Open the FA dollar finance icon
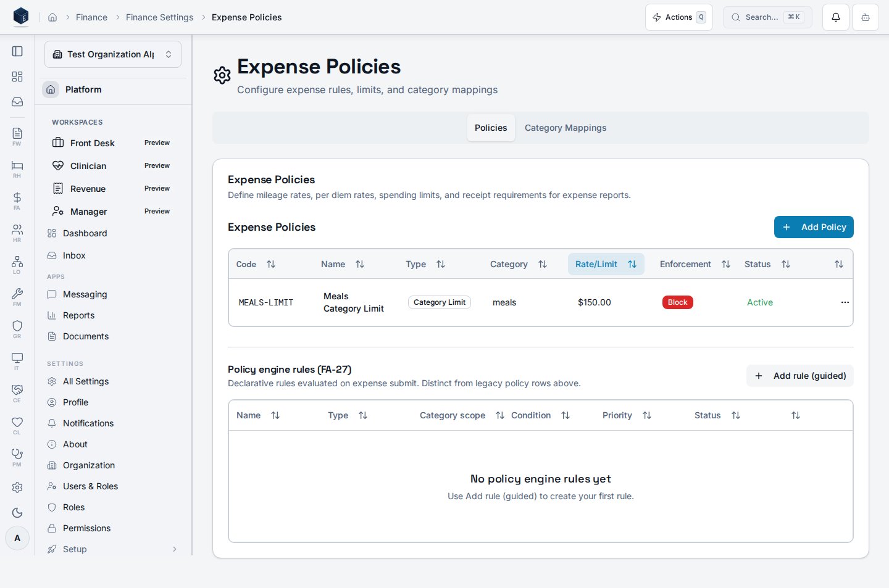 pyautogui.click(x=17, y=201)
